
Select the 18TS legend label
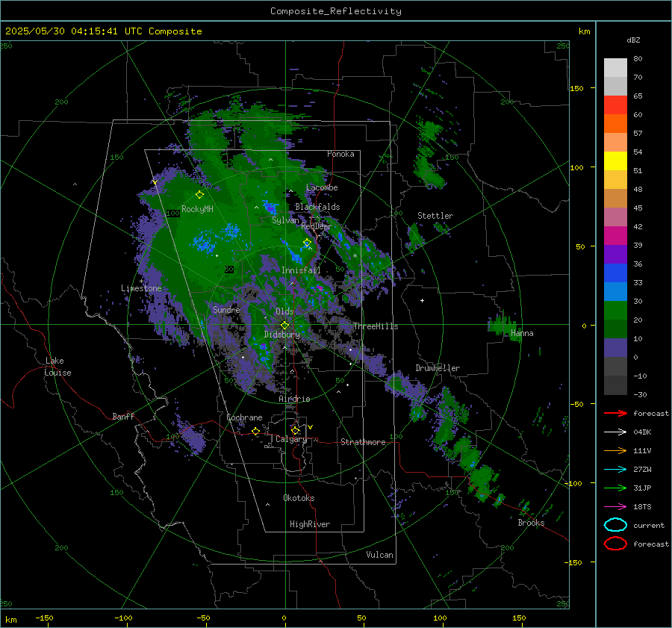(x=642, y=507)
